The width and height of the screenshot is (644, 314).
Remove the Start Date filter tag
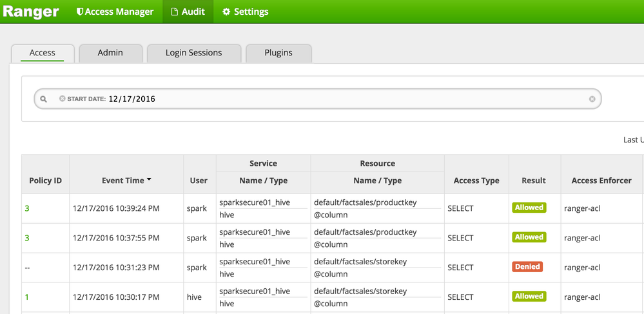(62, 99)
